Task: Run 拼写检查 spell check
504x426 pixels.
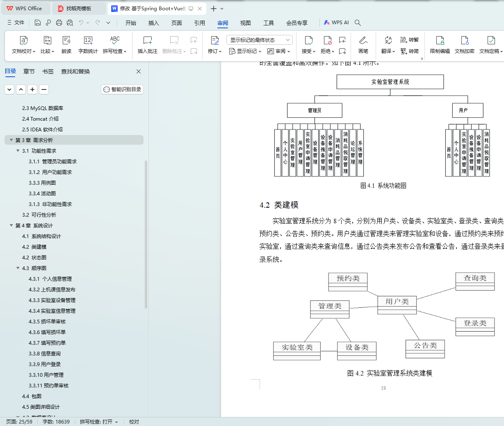Action: click(114, 45)
